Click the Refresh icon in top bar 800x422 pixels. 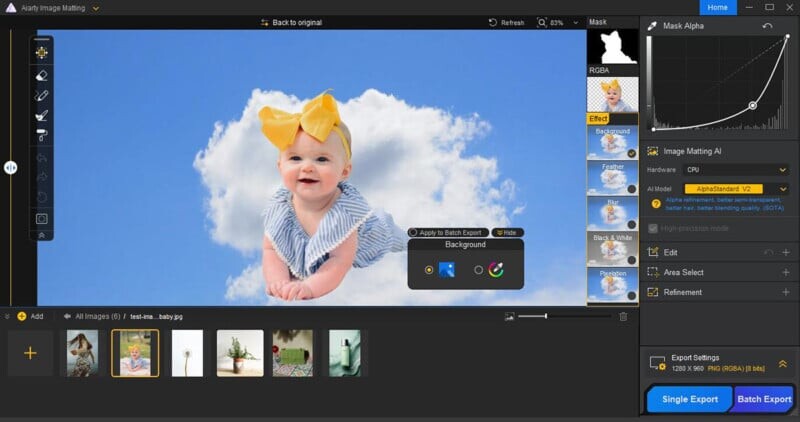tap(494, 22)
